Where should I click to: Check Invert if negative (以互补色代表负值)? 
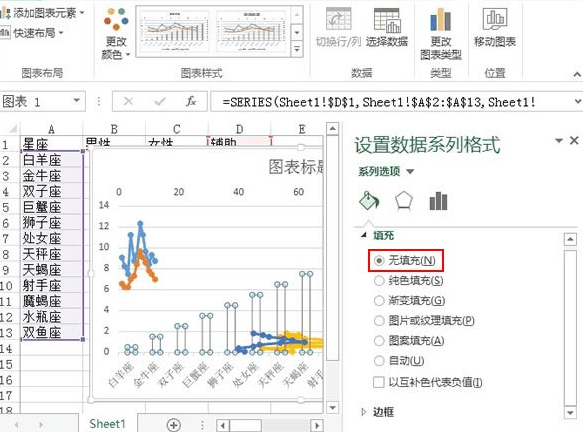click(x=379, y=382)
